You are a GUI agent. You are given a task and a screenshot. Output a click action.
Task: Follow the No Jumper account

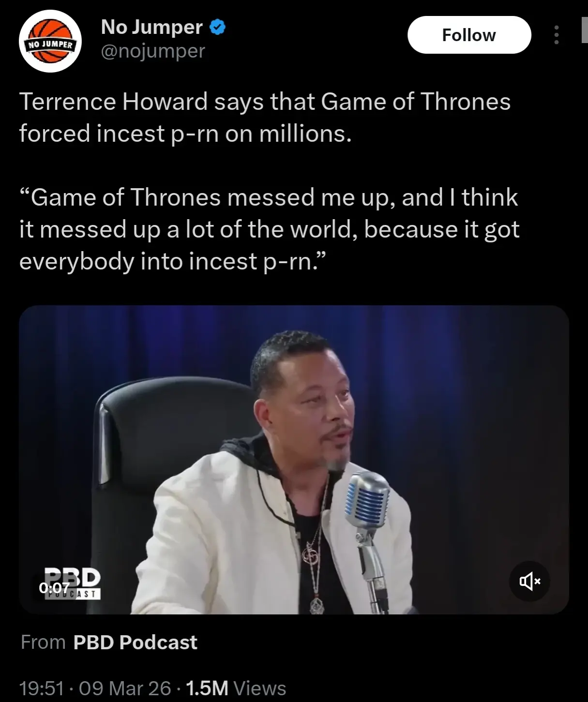(469, 35)
